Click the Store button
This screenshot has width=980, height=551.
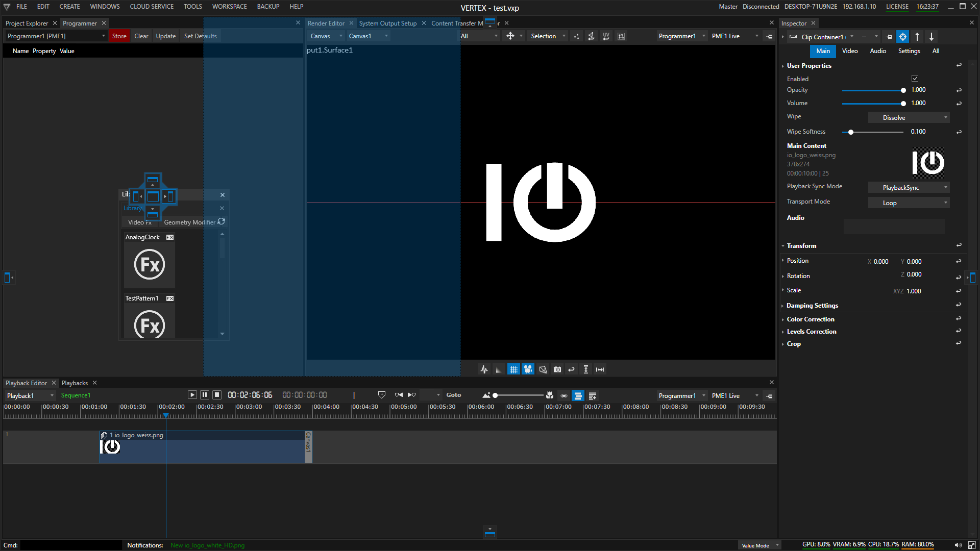click(119, 36)
